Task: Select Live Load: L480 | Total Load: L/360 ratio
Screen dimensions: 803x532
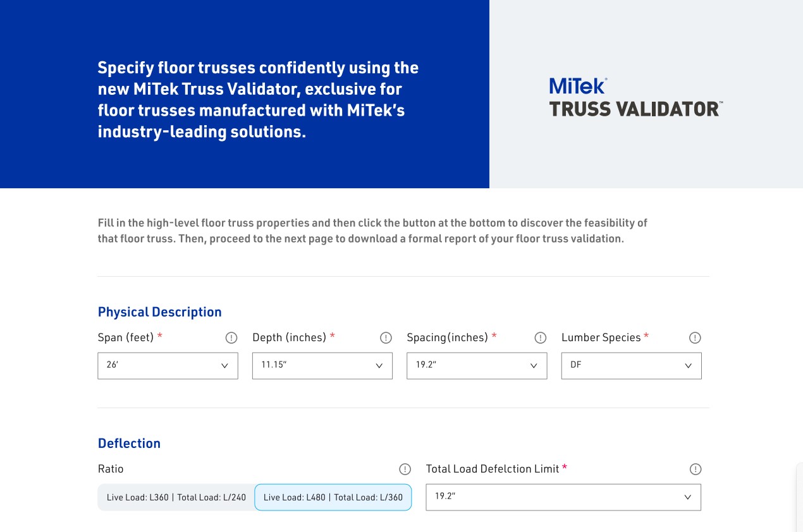Action: (x=333, y=497)
